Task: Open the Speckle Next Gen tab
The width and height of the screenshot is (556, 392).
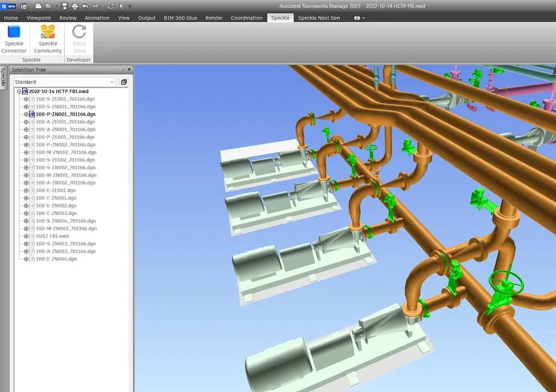Action: pyautogui.click(x=319, y=18)
